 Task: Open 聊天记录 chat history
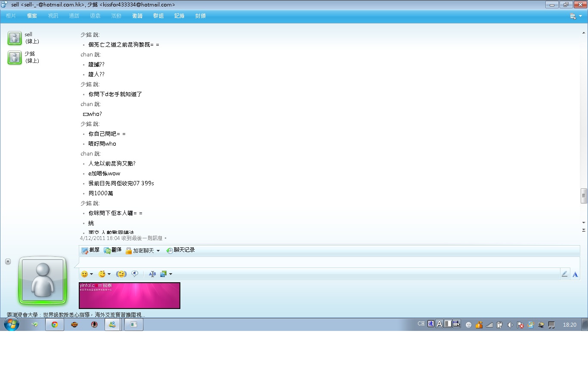click(x=181, y=250)
